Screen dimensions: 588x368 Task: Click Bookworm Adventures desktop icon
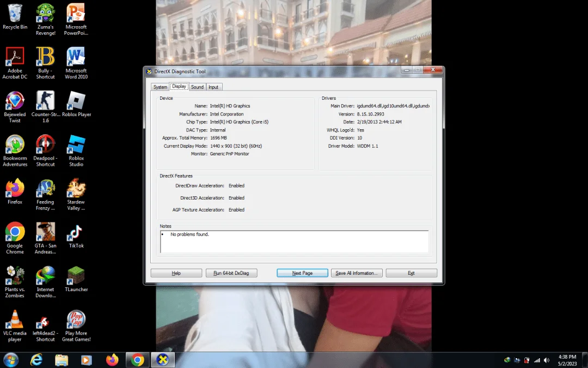[x=15, y=150]
